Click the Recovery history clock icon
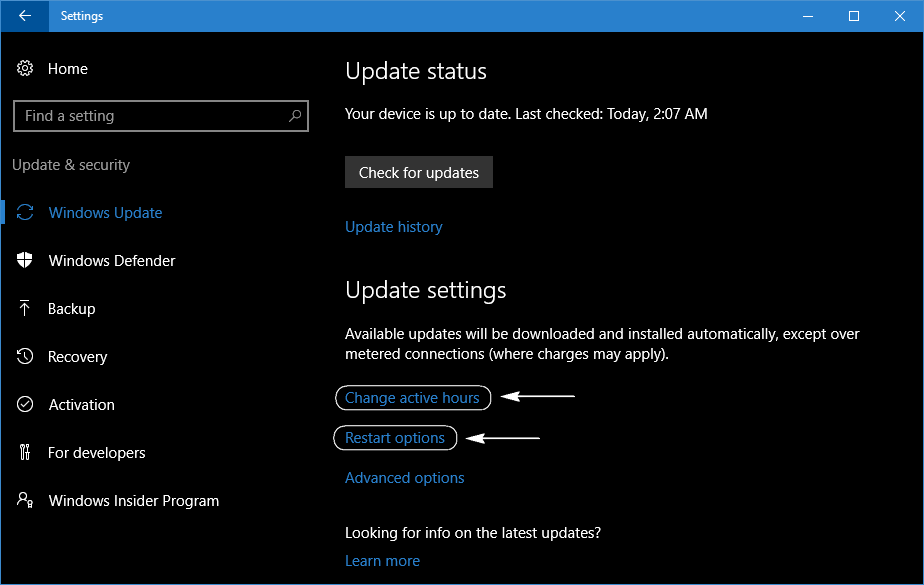Viewport: 924px width, 585px height. (25, 356)
